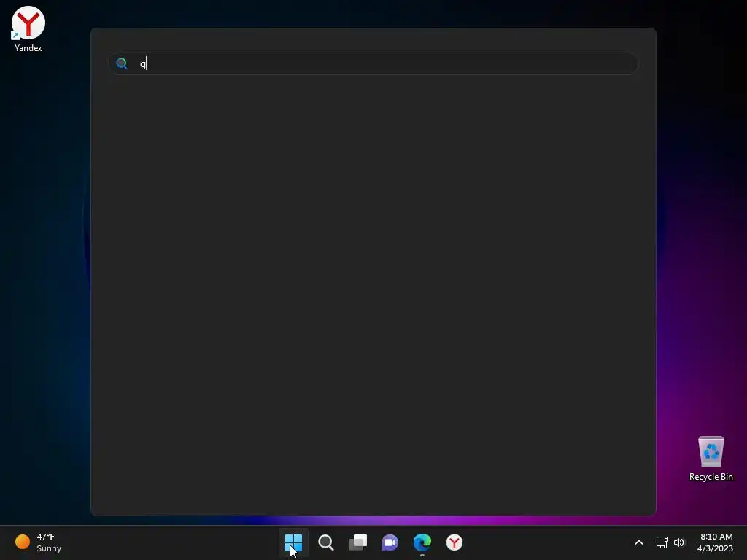
Task: Open Task View on the taskbar
Action: tap(357, 542)
